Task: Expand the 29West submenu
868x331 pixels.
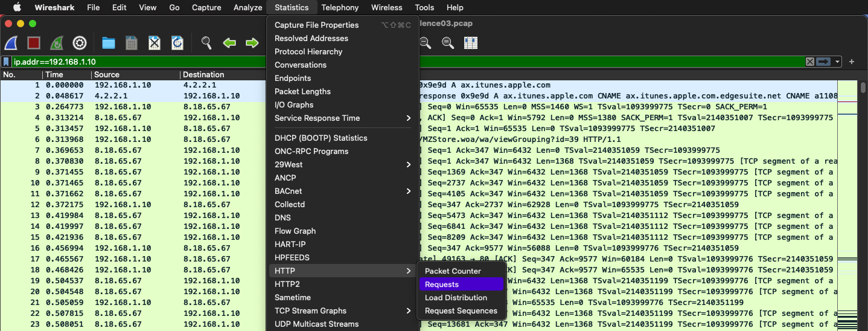Action: 343,165
